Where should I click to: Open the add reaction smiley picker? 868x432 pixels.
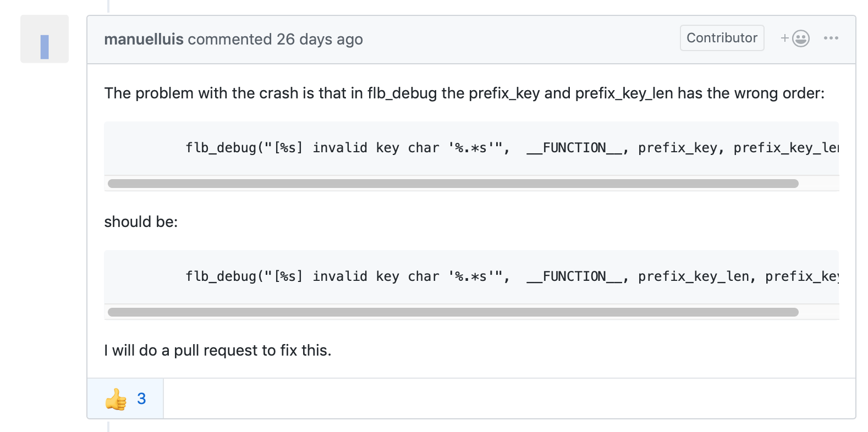tap(801, 38)
